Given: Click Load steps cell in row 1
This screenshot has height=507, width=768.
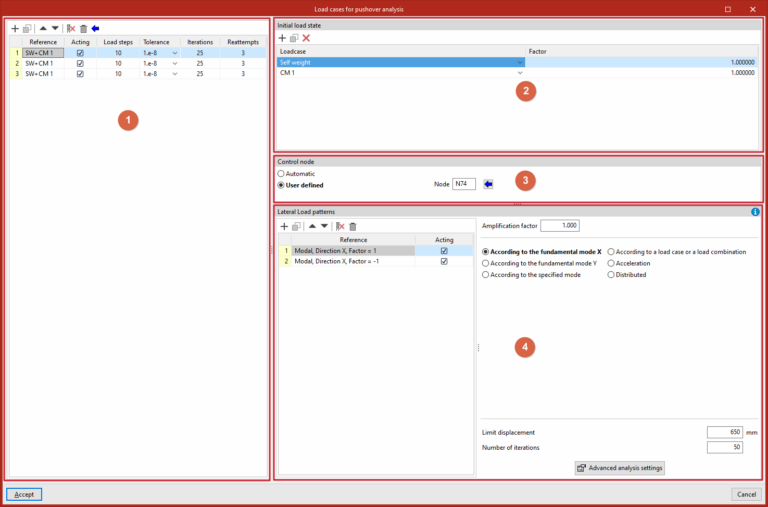Looking at the screenshot, I should tap(118, 53).
